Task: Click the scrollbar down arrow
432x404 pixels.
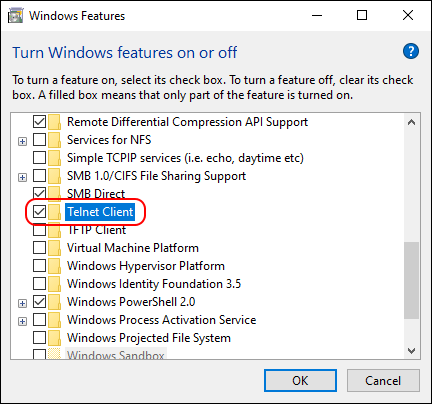Action: pos(411,351)
